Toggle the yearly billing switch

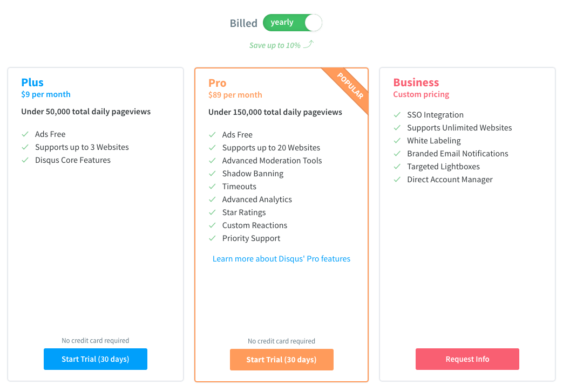click(292, 23)
